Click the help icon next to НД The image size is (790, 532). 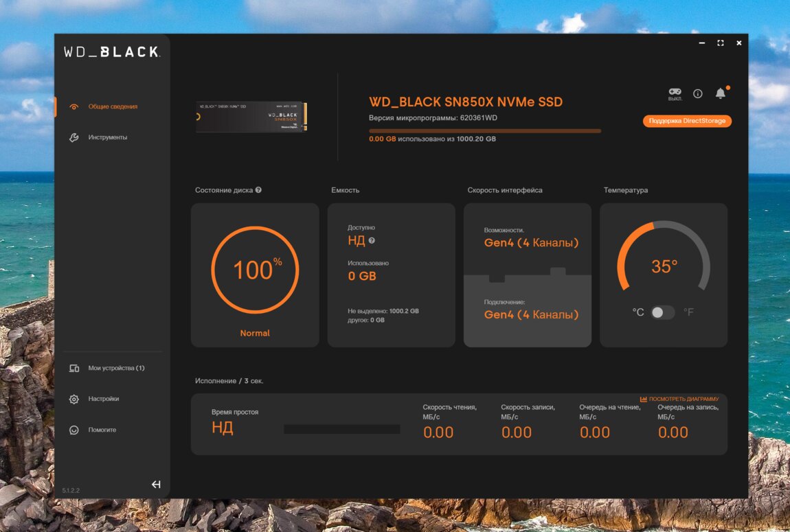[372, 241]
